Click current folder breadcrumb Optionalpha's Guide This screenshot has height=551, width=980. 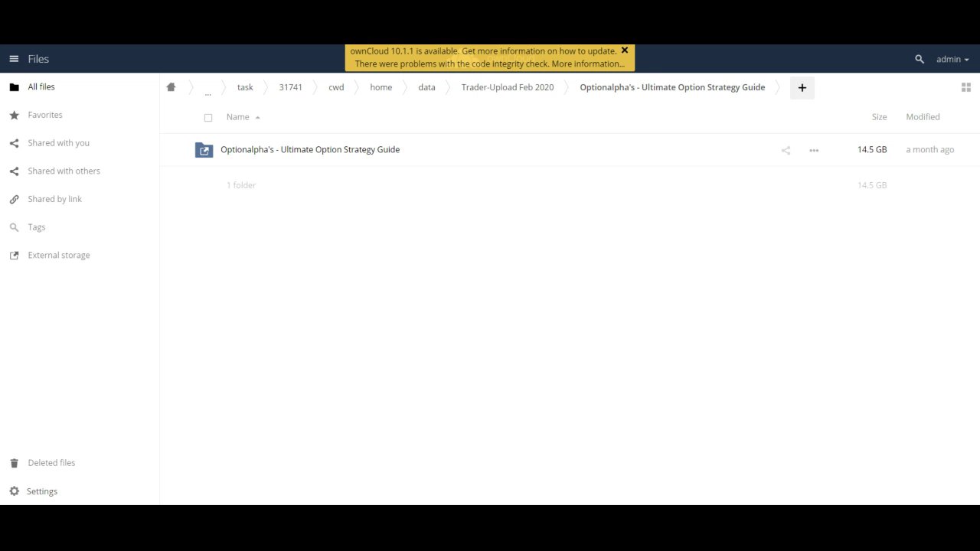tap(672, 87)
